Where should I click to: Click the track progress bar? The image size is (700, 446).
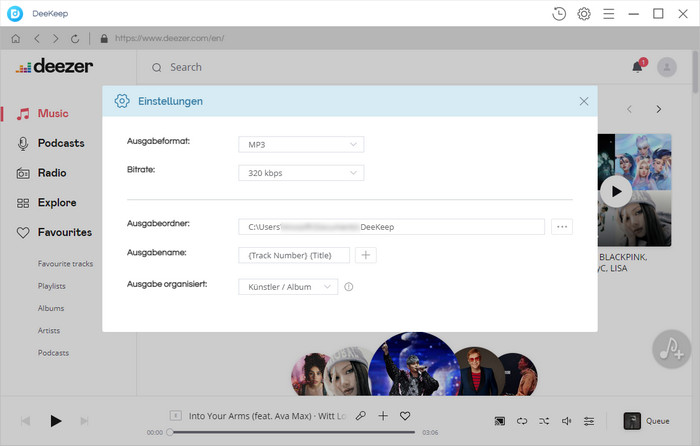292,432
